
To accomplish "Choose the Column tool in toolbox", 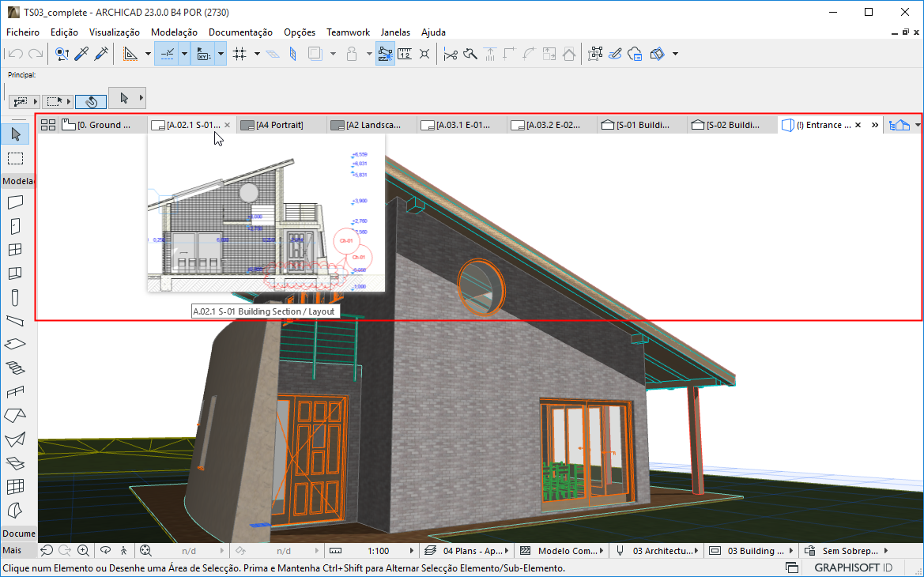I will pyautogui.click(x=15, y=297).
